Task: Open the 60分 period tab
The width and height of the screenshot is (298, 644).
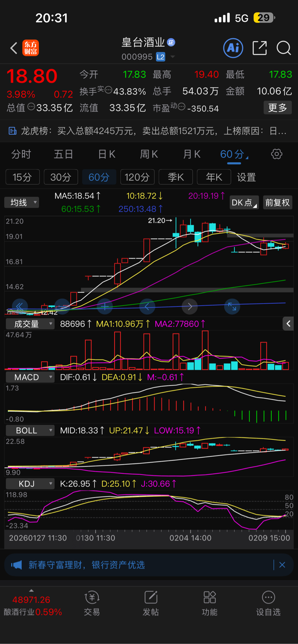Action: click(234, 154)
